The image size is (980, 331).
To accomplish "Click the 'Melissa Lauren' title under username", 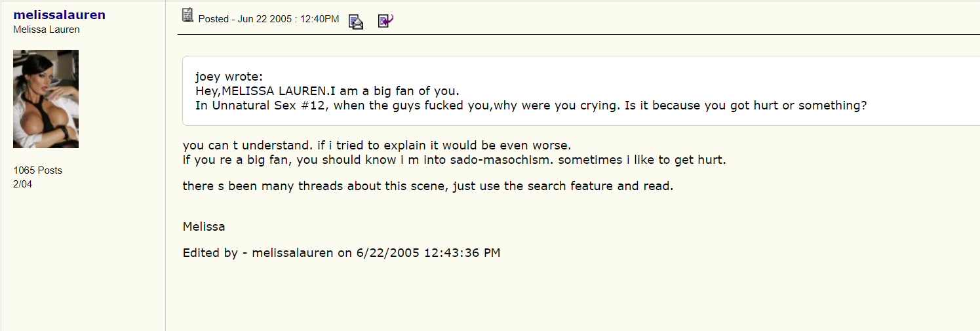I will [x=47, y=29].
